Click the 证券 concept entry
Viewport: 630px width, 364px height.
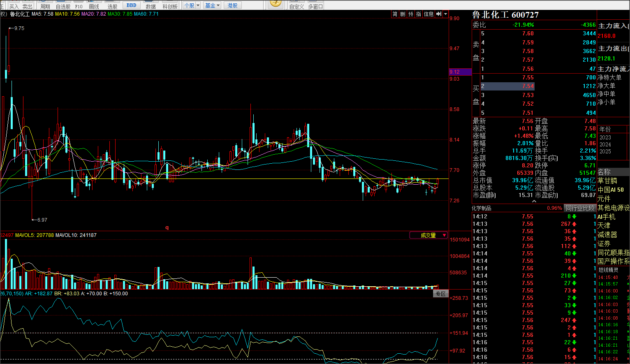604,243
